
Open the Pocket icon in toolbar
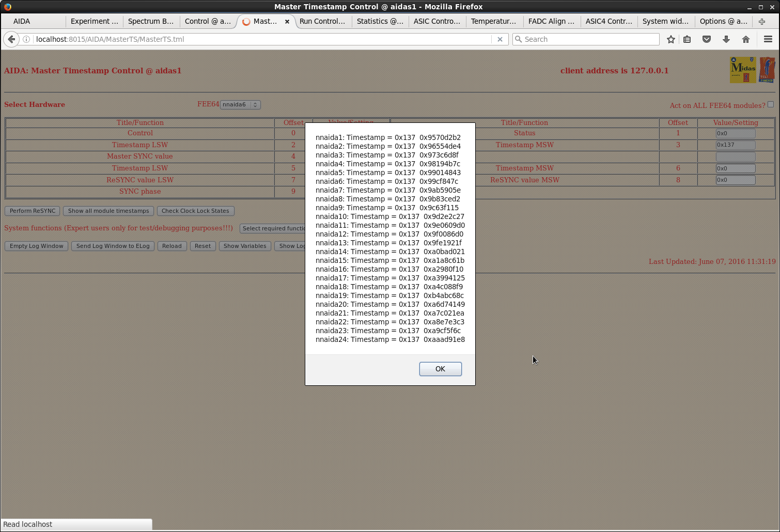point(707,39)
